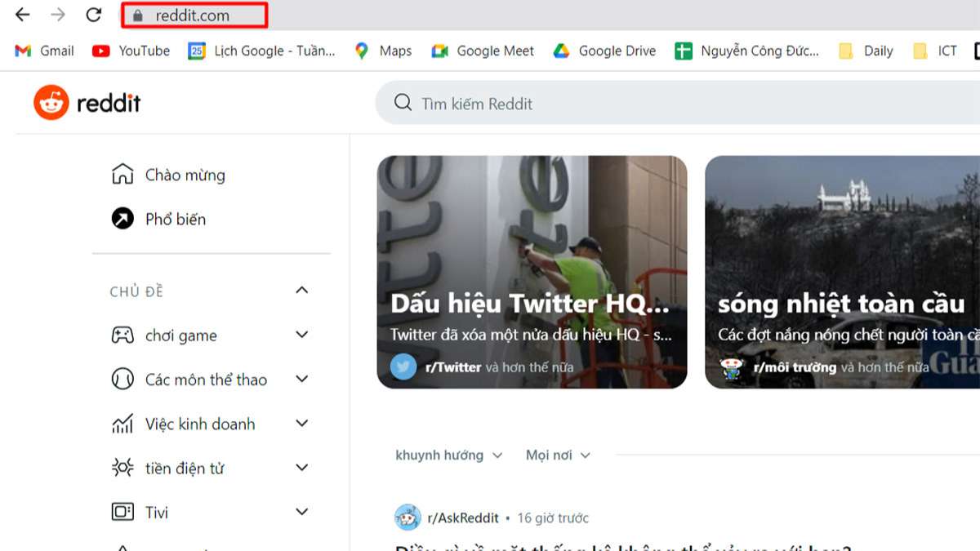Expand the chơi game topic

[x=301, y=335]
